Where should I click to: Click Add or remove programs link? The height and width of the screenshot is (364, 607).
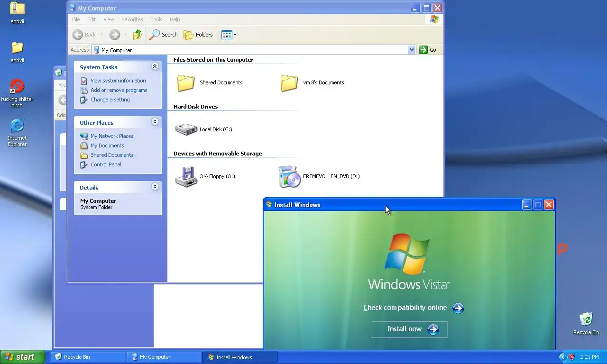click(119, 90)
